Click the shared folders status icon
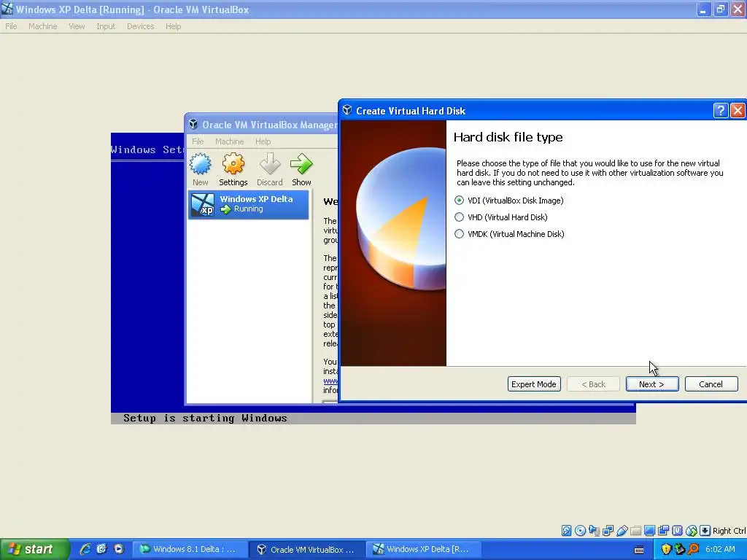This screenshot has height=560, width=747. 635,531
